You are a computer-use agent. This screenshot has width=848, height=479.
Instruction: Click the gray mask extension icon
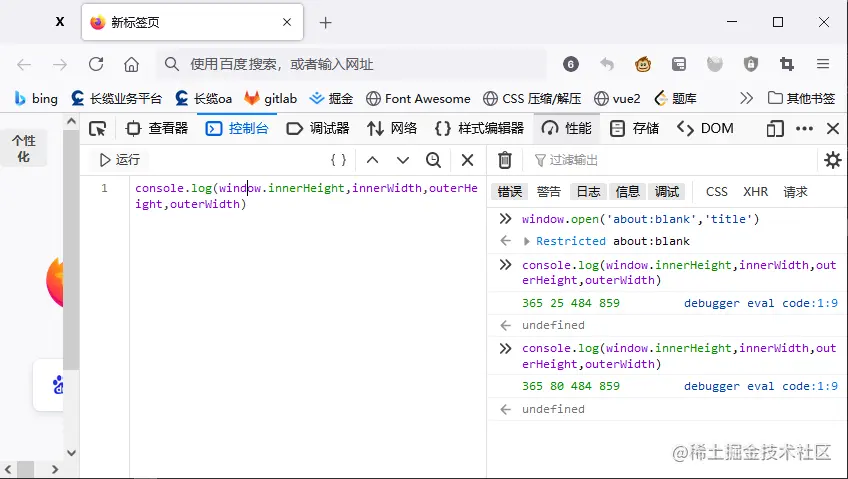pyautogui.click(x=714, y=64)
